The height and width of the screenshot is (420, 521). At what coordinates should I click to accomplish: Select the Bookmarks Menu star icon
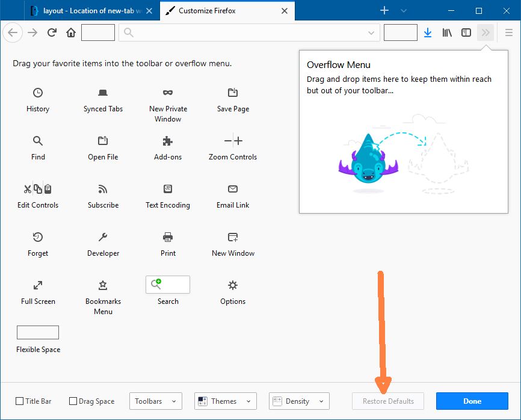tap(103, 285)
